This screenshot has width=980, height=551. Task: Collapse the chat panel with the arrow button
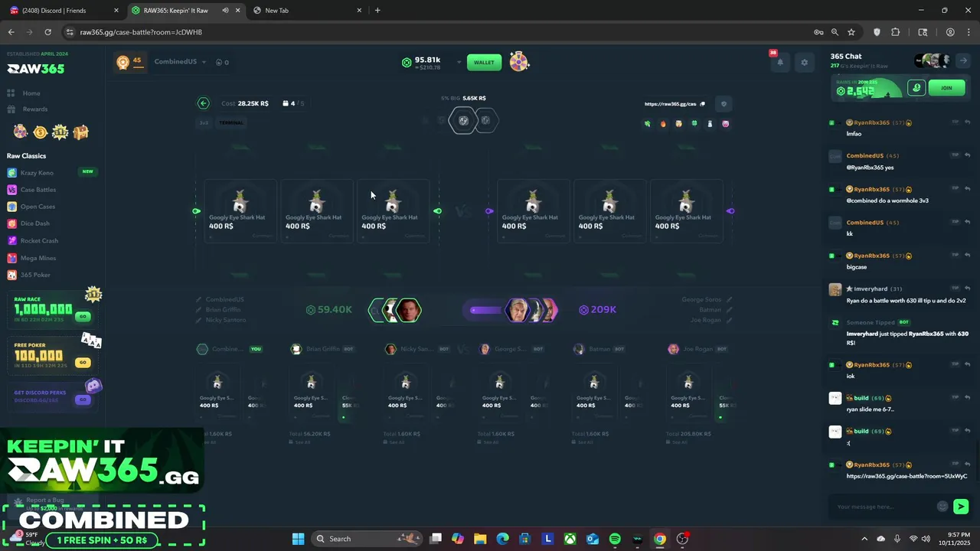click(x=964, y=61)
